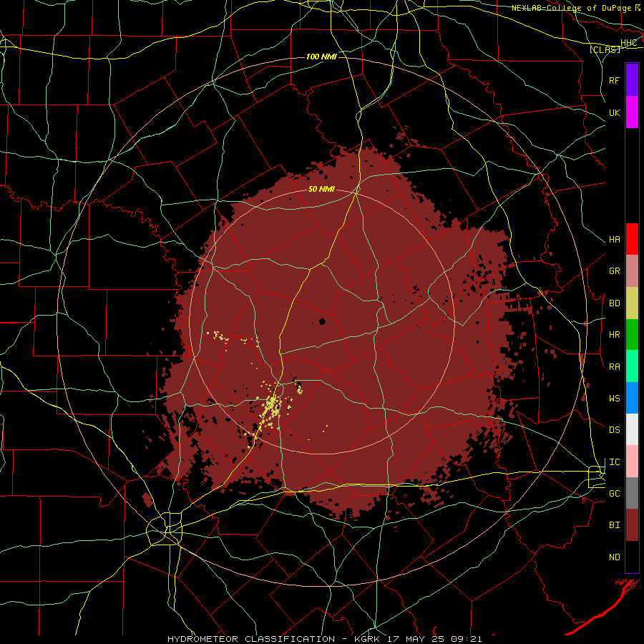Click the UK legend label
This screenshot has width=644, height=644.
click(x=614, y=112)
